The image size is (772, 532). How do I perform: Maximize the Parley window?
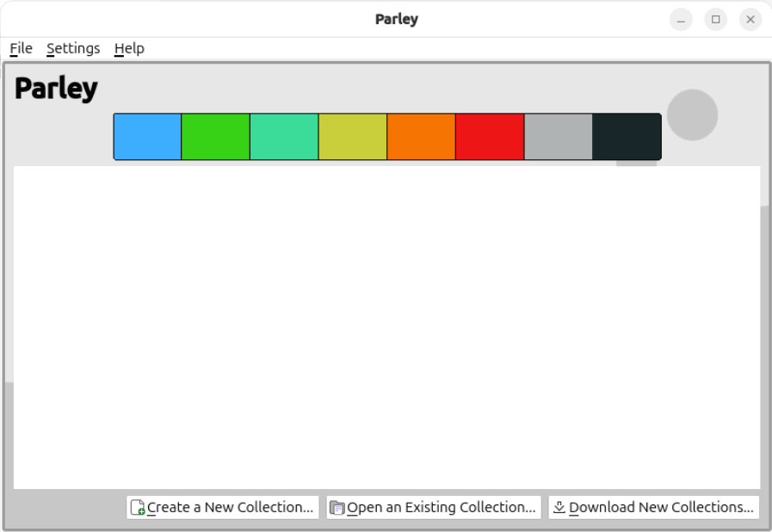(716, 20)
